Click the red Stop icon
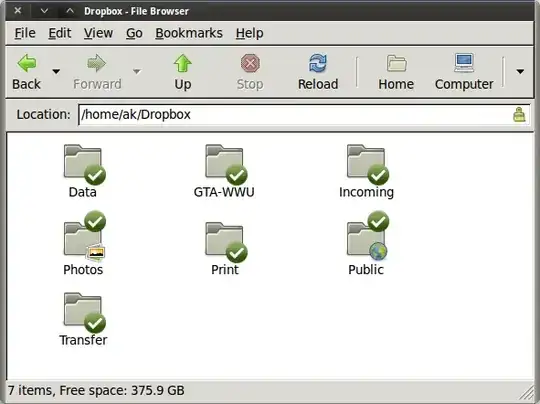 [250, 63]
